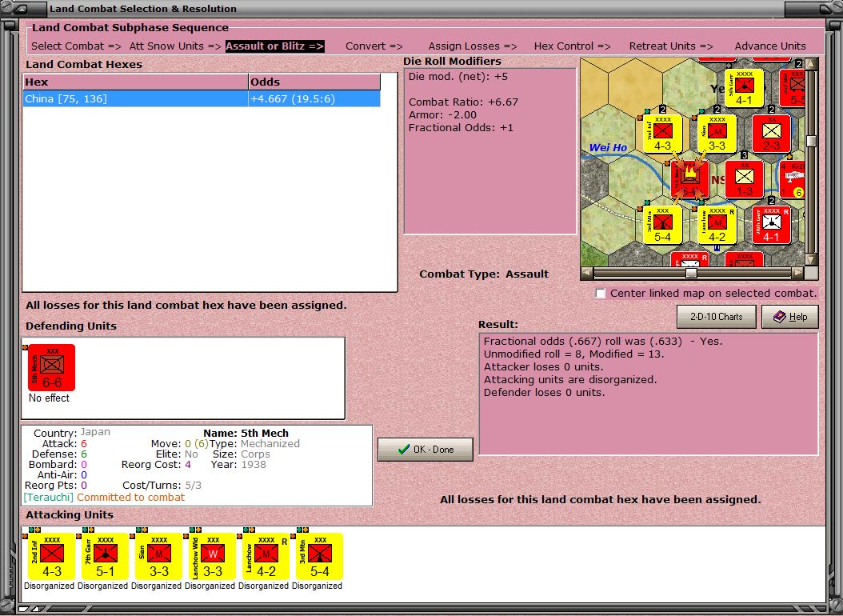The height and width of the screenshot is (616, 843).
Task: Click the burning 5th Mech target hex on map
Action: [689, 179]
